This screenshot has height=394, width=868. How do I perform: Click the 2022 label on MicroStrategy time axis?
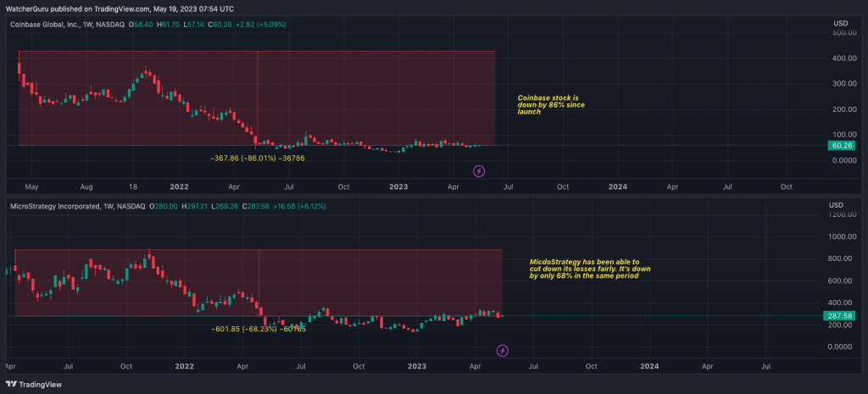(184, 366)
